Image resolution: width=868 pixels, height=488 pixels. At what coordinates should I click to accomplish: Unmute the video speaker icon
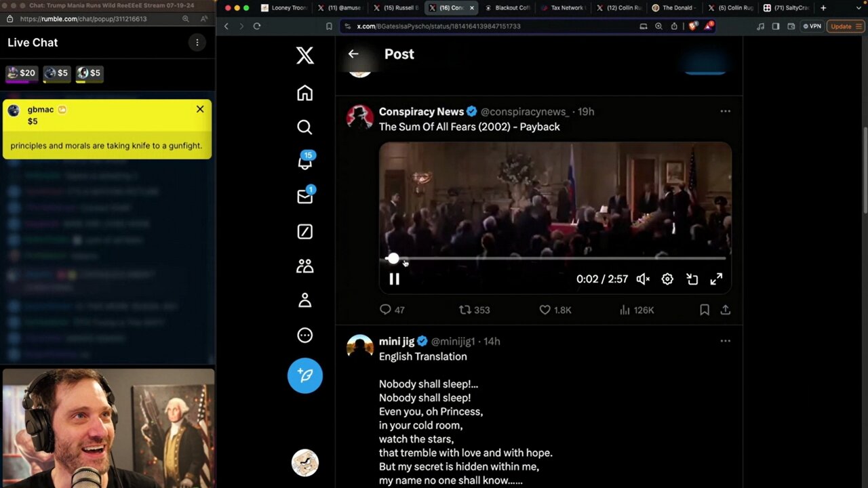point(643,279)
